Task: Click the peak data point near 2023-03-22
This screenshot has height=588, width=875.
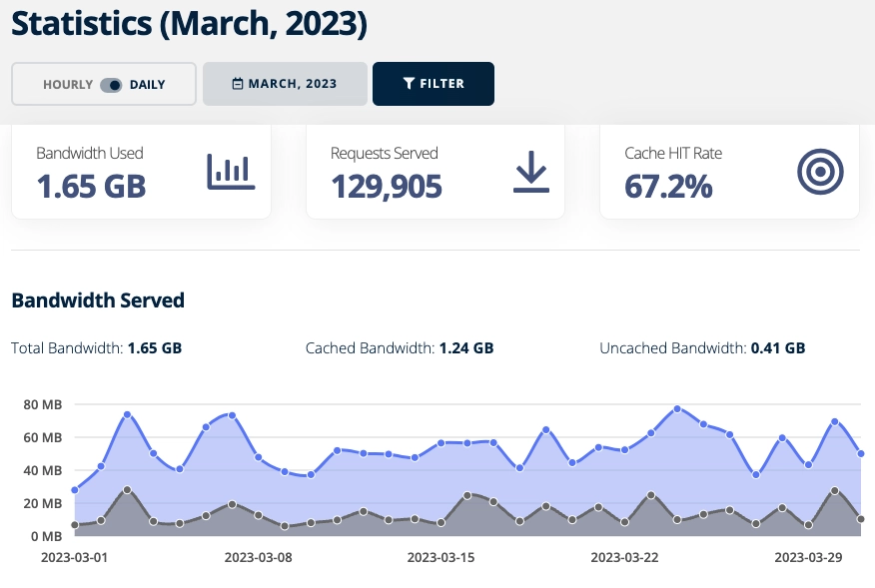Action: [676, 408]
